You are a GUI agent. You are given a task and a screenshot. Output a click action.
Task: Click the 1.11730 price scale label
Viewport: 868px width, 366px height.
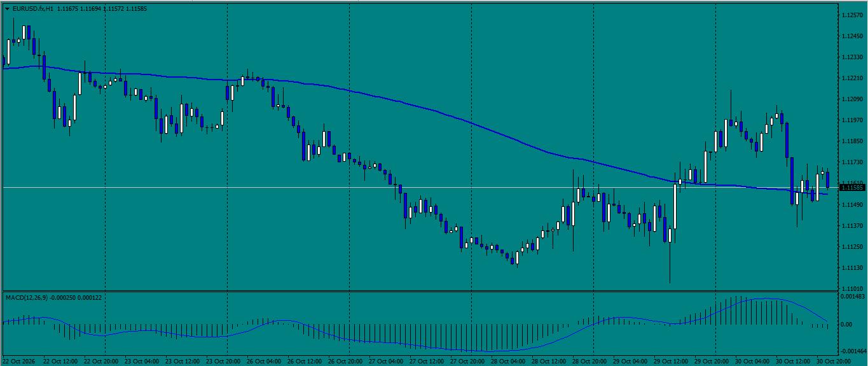point(851,162)
